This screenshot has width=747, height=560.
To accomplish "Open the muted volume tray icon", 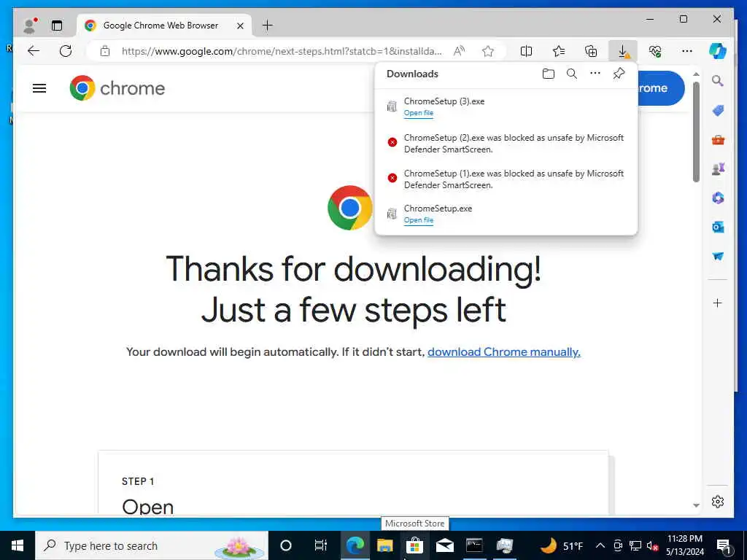I will pyautogui.click(x=652, y=545).
